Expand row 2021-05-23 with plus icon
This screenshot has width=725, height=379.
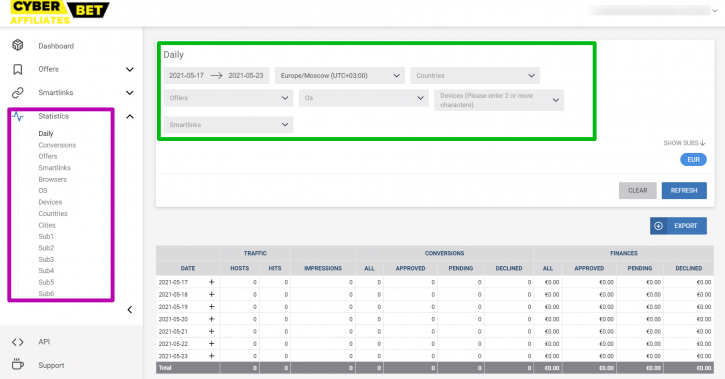pyautogui.click(x=211, y=356)
